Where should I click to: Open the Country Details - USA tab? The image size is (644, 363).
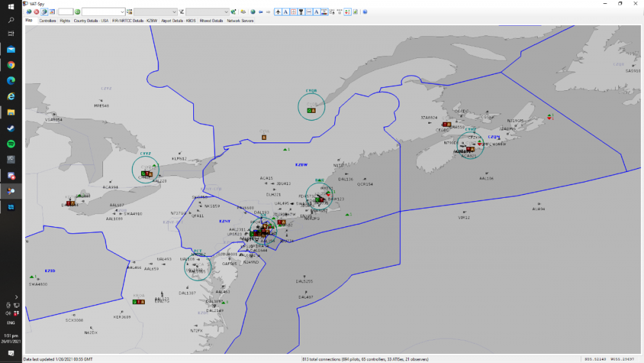click(x=91, y=21)
